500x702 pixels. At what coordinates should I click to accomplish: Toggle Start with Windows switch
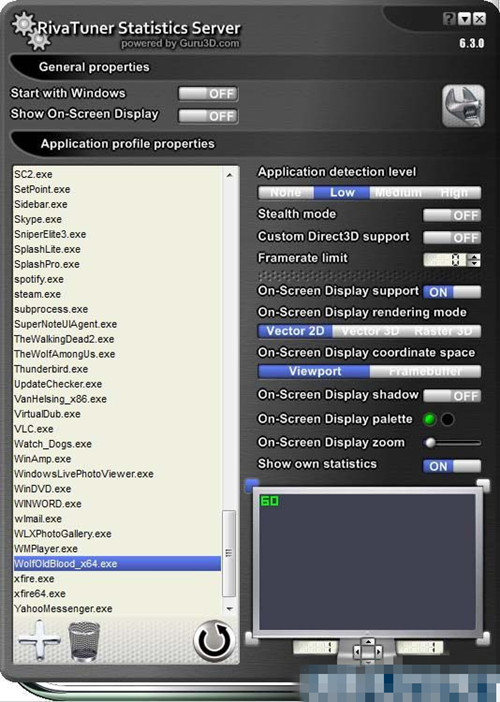(x=208, y=94)
